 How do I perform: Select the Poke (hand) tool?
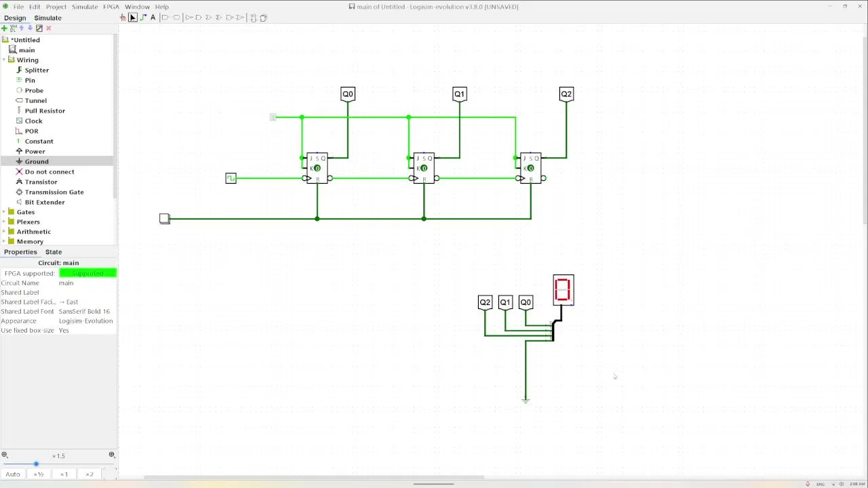coord(123,18)
